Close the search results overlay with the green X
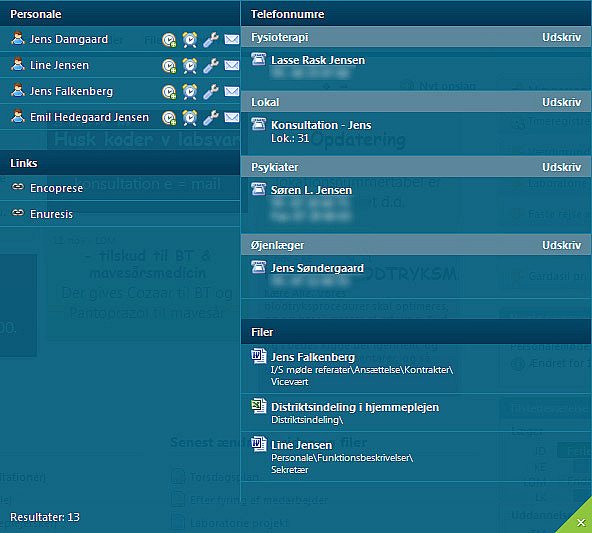 [x=581, y=522]
